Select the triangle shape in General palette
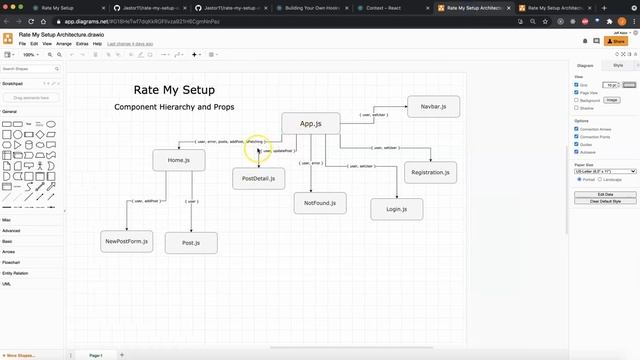640x360 pixels. 18,145
